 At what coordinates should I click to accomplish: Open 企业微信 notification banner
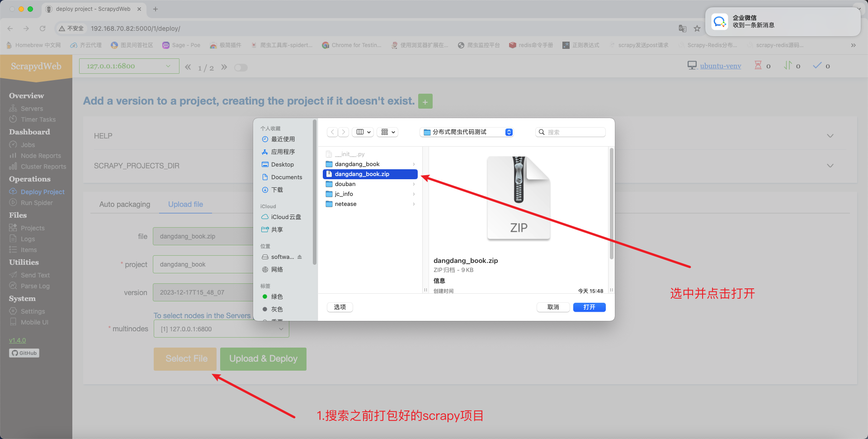[x=783, y=22]
